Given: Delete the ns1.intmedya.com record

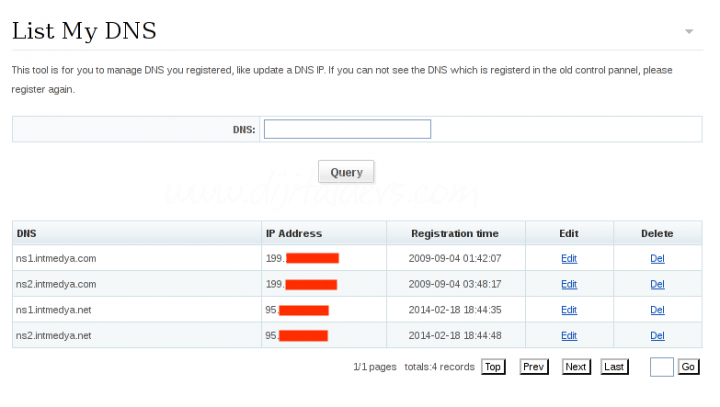Looking at the screenshot, I should point(657,258).
